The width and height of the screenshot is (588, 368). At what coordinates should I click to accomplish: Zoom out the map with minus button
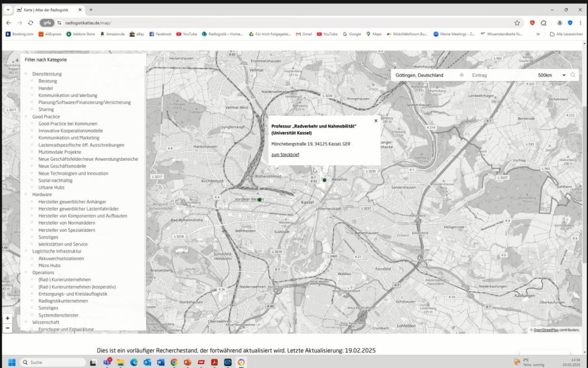7,328
